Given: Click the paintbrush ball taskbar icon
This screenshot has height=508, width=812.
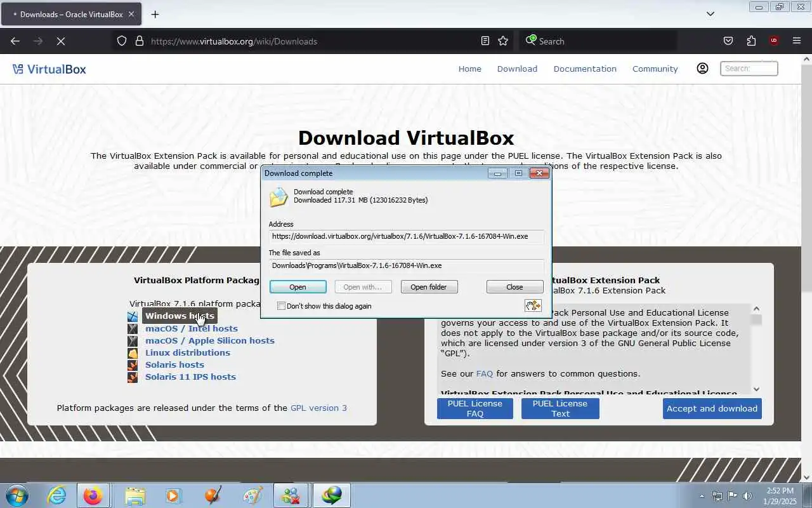Looking at the screenshot, I should 213,495.
